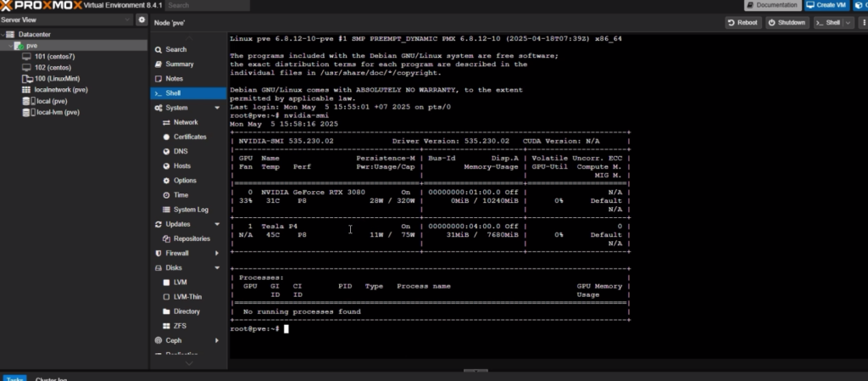Click the Directory folder icon
868x381 pixels.
pos(167,311)
